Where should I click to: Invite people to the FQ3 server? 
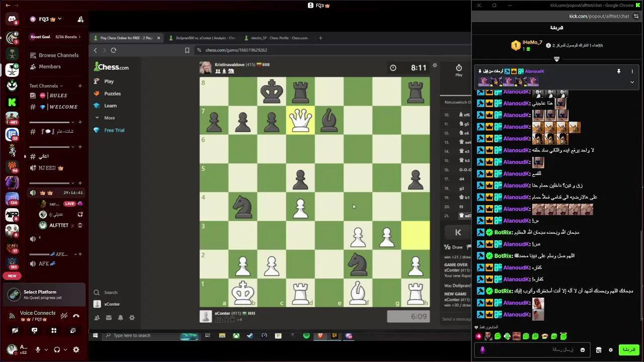coord(80,19)
